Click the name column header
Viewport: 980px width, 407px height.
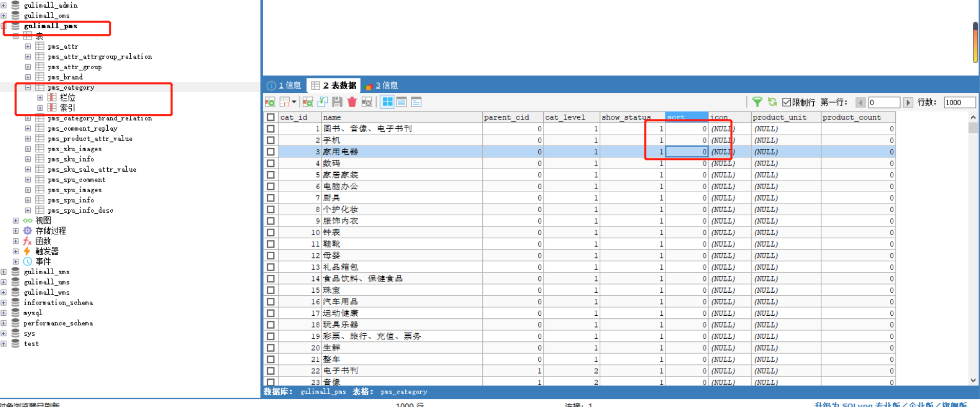[402, 117]
